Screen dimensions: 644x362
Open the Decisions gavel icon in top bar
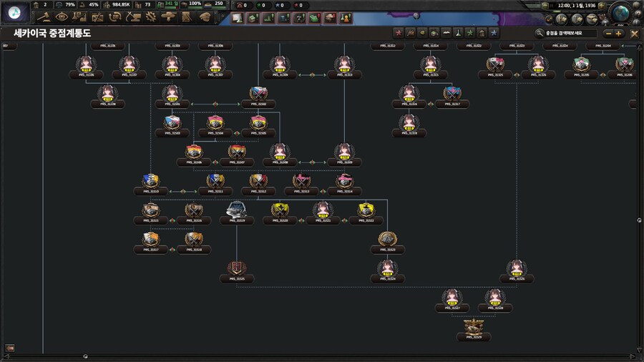coord(44,17)
